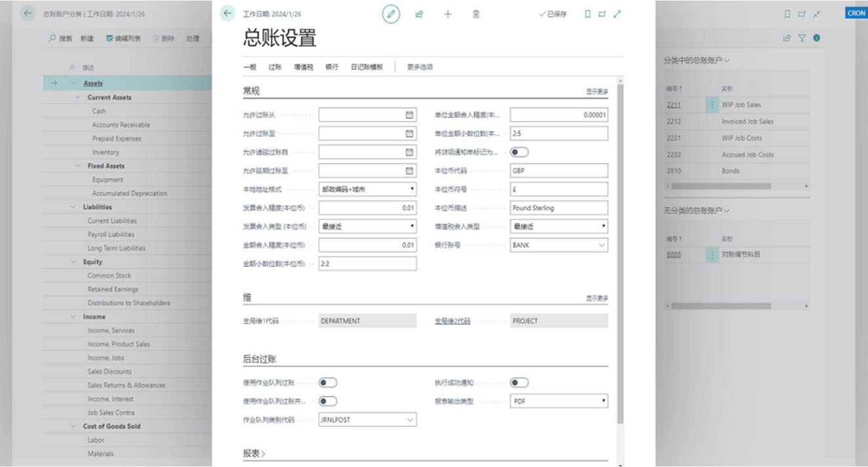This screenshot has height=467, width=868.
Task: Click the share icon on 总账设置 header
Action: (419, 14)
